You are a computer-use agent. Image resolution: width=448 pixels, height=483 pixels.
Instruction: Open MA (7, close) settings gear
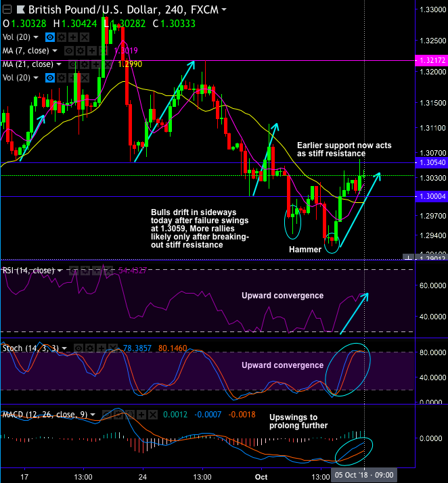point(81,51)
